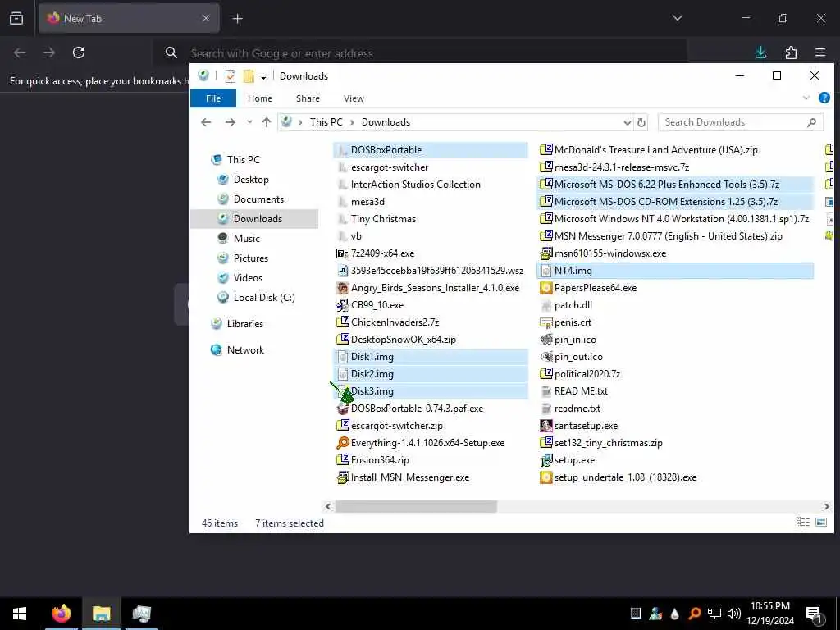The width and height of the screenshot is (840, 630).
Task: Click the 7z2409-x64.exe file icon
Action: point(342,253)
